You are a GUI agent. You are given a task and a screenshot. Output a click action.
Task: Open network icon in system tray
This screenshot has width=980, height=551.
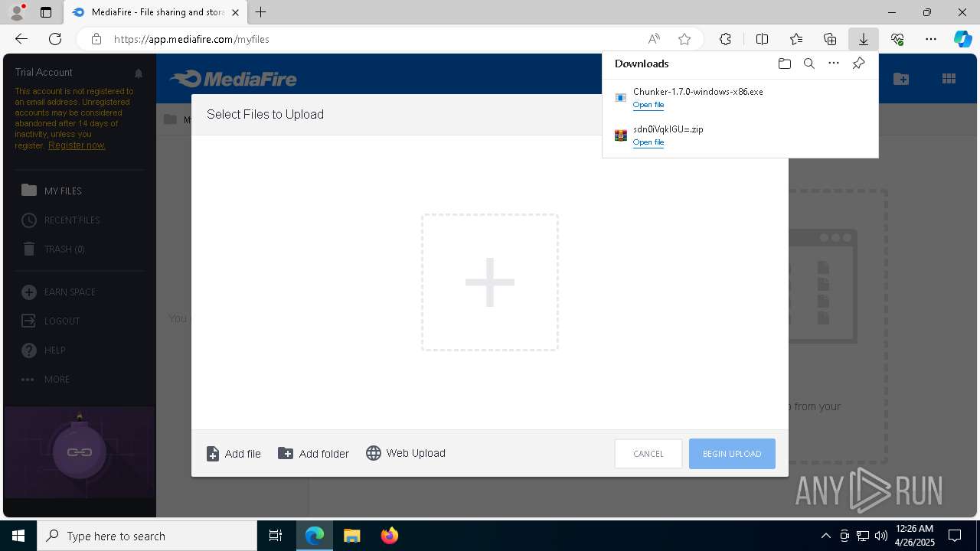[862, 536]
